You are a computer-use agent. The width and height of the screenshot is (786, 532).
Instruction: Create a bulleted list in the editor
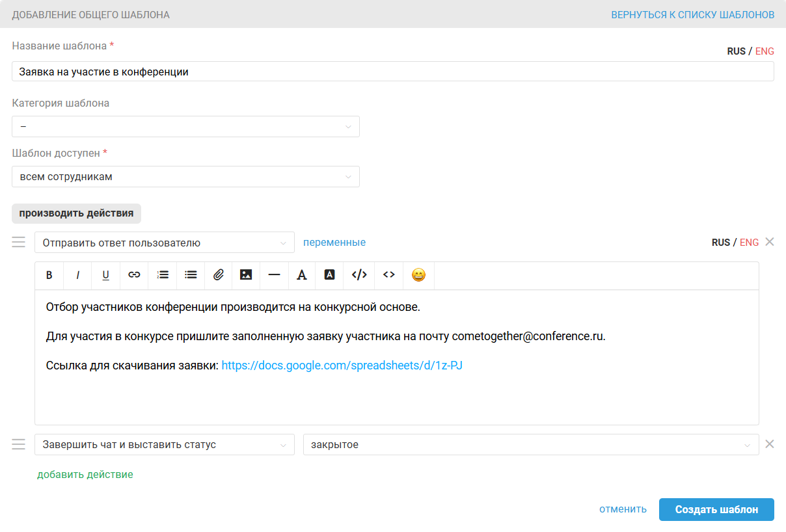191,275
